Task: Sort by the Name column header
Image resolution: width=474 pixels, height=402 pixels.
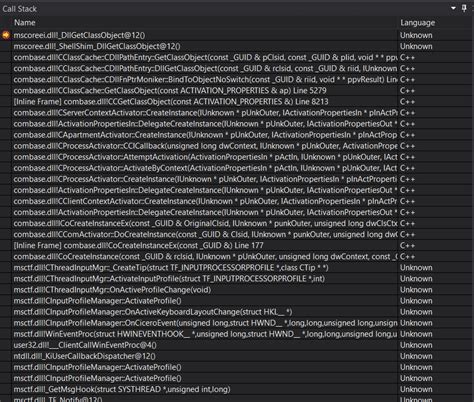Action: click(25, 23)
